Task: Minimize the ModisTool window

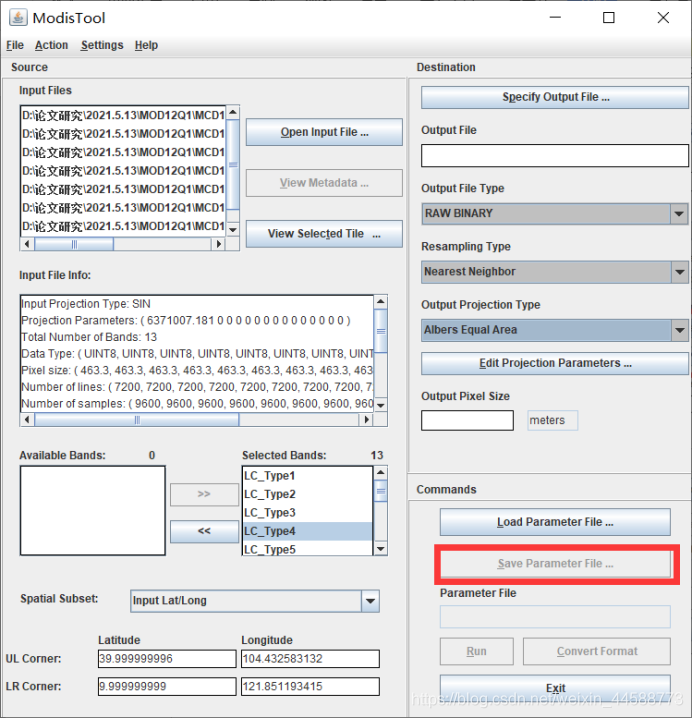Action: (x=555, y=18)
